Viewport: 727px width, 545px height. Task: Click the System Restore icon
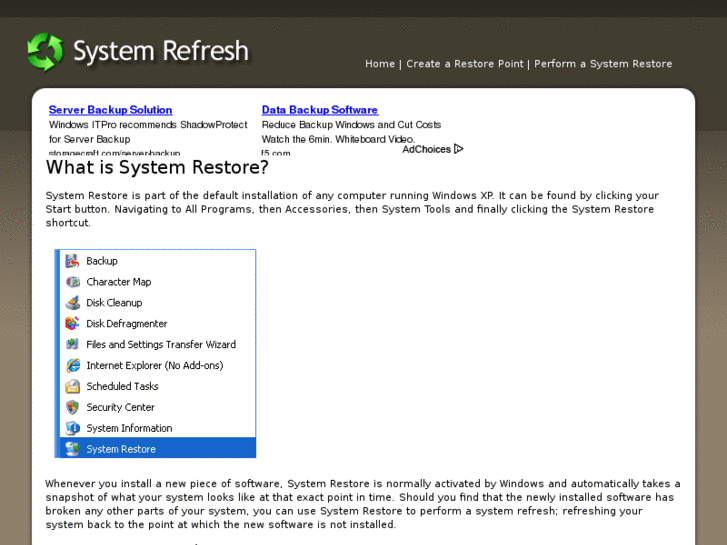tap(72, 449)
